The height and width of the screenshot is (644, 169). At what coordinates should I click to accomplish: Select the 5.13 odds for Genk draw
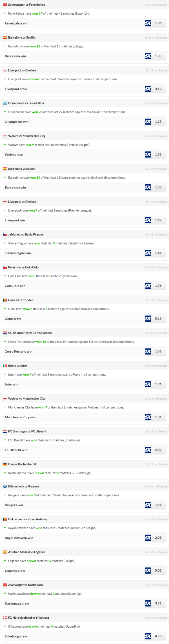click(158, 319)
